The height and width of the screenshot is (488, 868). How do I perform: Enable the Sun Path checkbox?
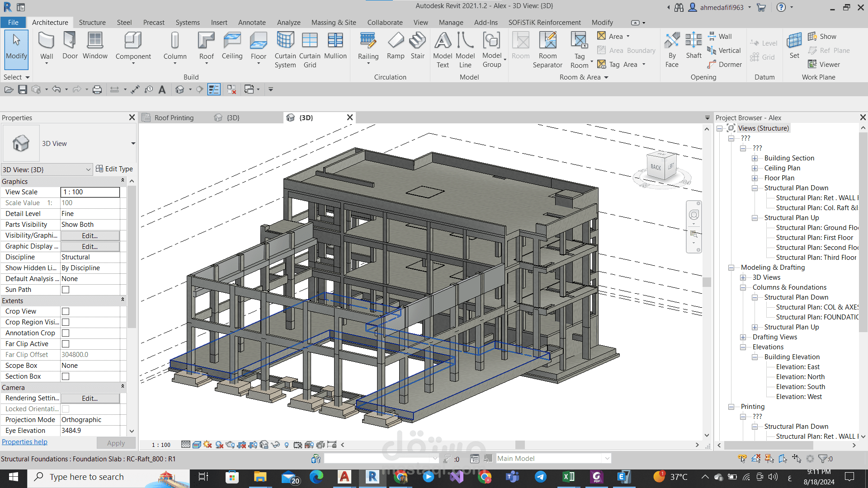point(66,290)
